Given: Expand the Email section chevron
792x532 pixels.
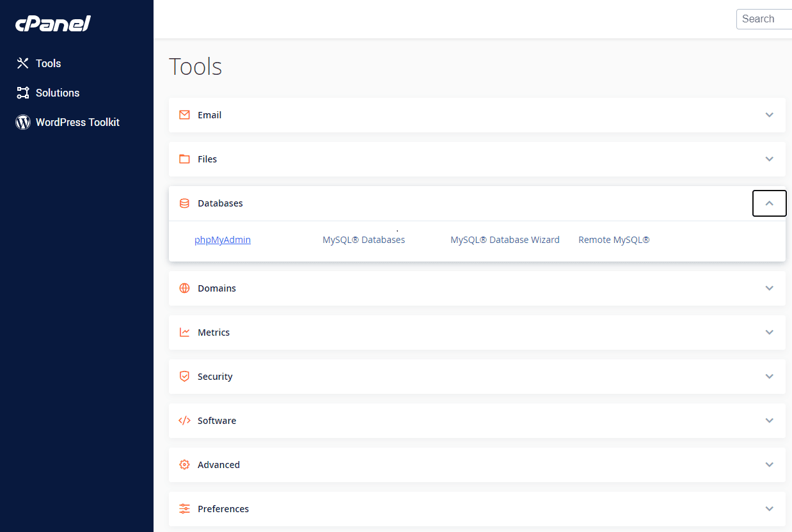Looking at the screenshot, I should (770, 115).
